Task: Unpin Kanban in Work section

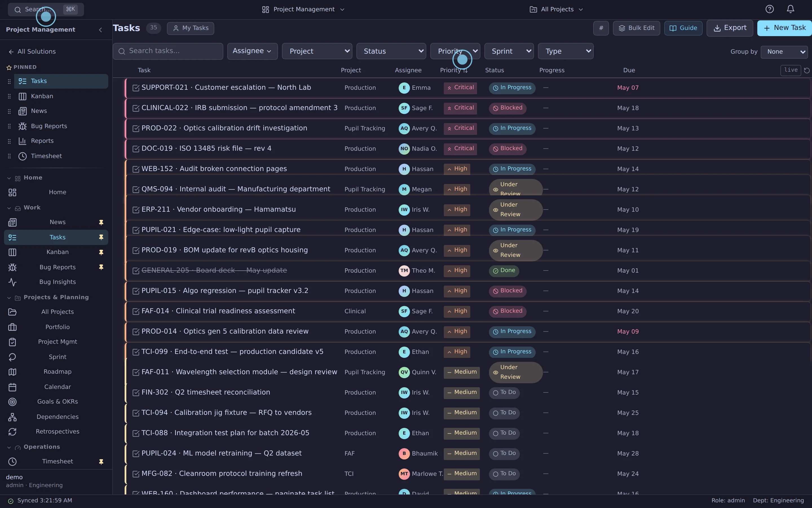Action: (x=101, y=252)
